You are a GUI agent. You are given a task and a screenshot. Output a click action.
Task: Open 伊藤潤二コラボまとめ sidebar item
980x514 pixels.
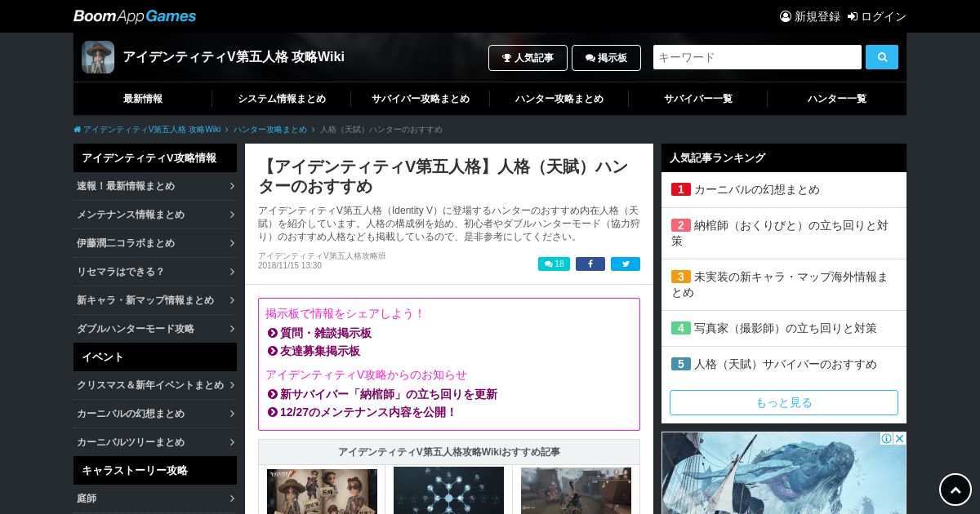point(155,243)
